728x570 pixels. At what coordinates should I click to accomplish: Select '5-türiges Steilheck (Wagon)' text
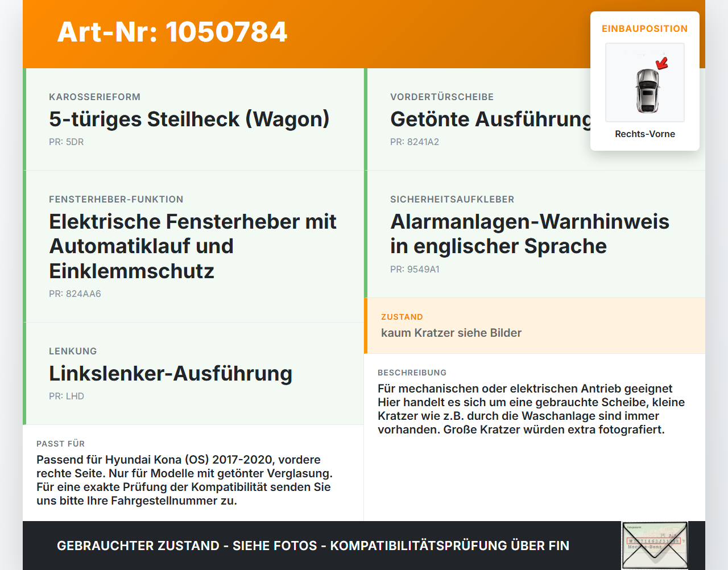pyautogui.click(x=189, y=119)
